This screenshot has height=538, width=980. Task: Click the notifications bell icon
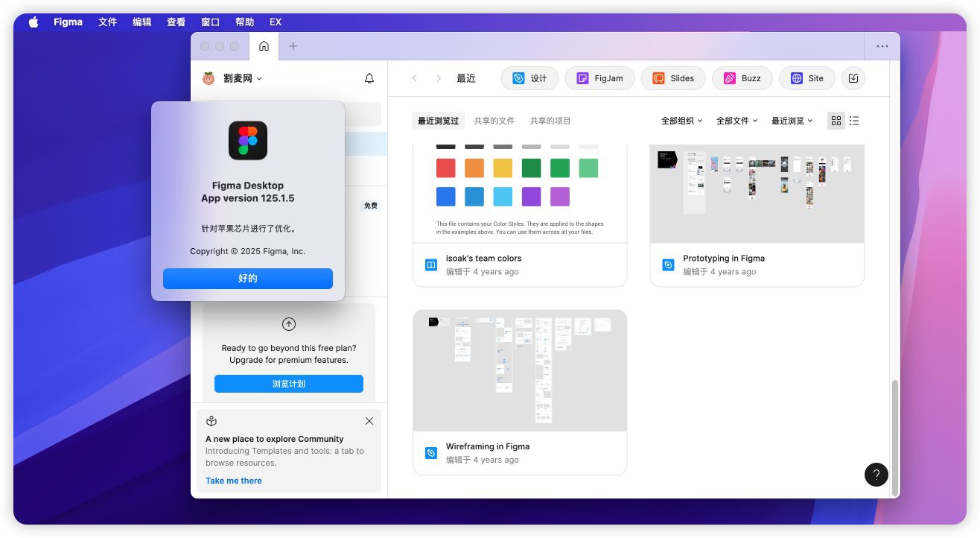(x=369, y=78)
